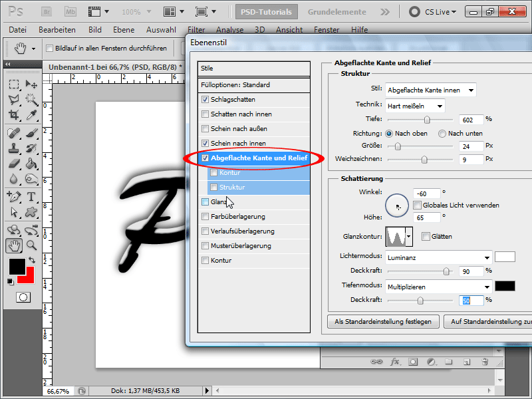Expand more workspaces chevron

[x=385, y=12]
